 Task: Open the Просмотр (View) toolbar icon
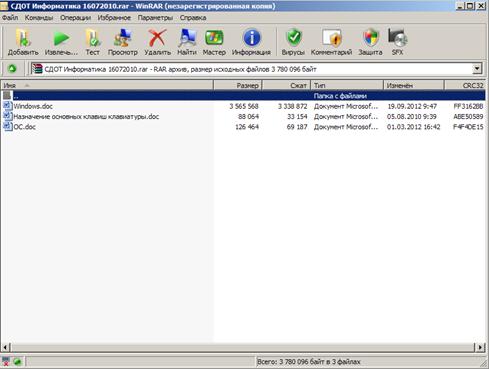coord(122,38)
